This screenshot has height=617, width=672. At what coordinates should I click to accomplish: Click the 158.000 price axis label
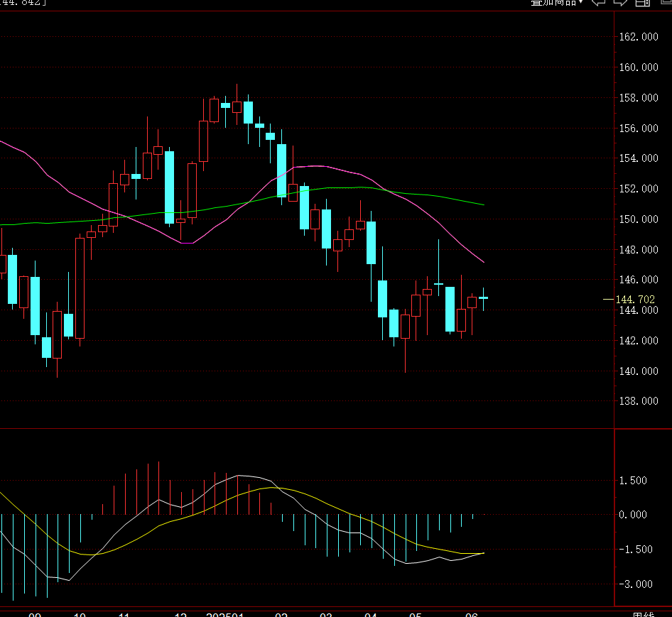click(639, 98)
